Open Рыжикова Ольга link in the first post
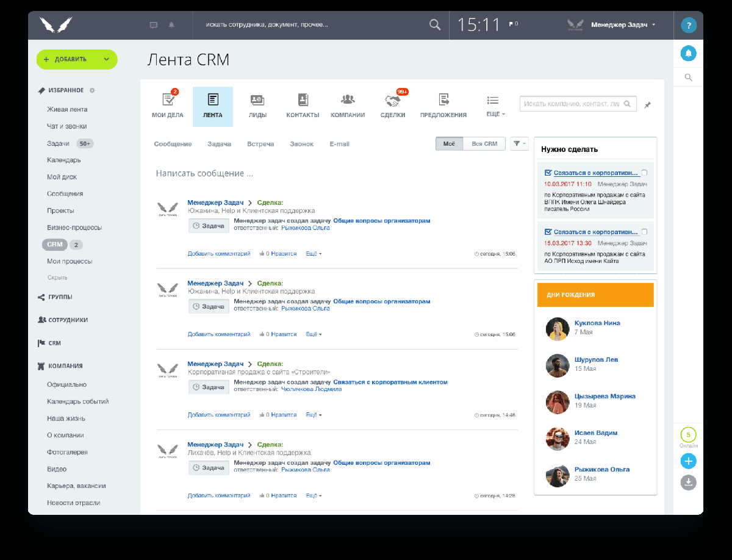732x560 pixels. (x=306, y=228)
